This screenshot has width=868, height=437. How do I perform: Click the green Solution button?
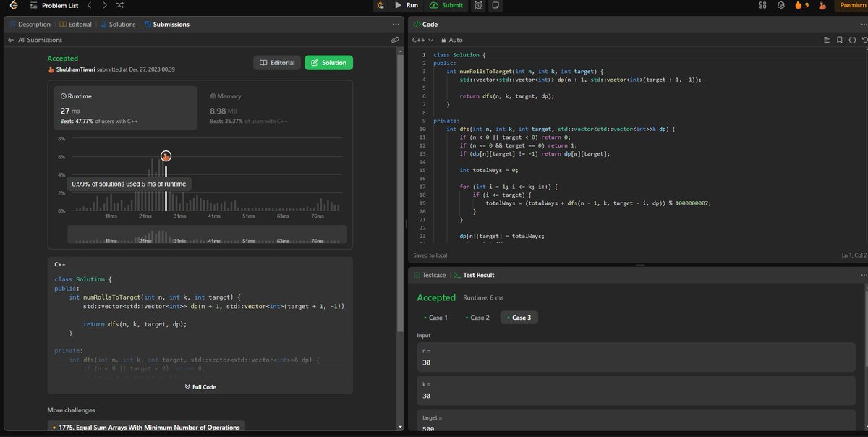(328, 63)
